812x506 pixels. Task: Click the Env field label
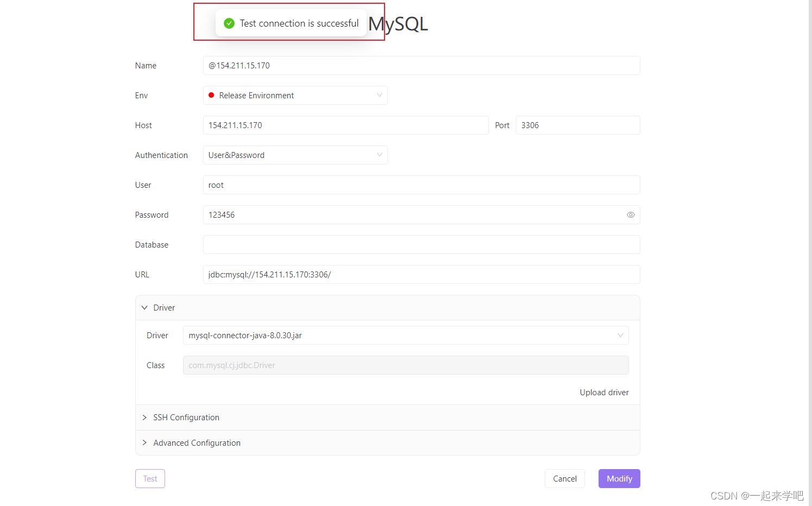[x=141, y=96]
